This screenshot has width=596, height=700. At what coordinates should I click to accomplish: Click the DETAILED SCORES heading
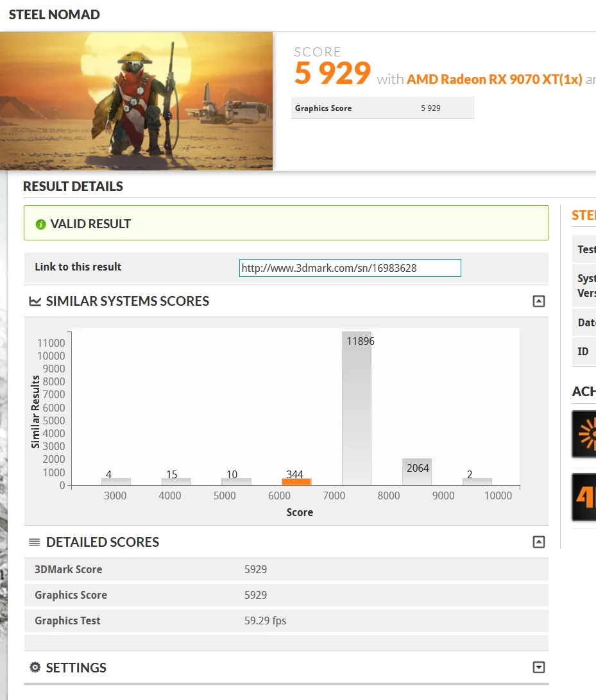pyautogui.click(x=103, y=542)
